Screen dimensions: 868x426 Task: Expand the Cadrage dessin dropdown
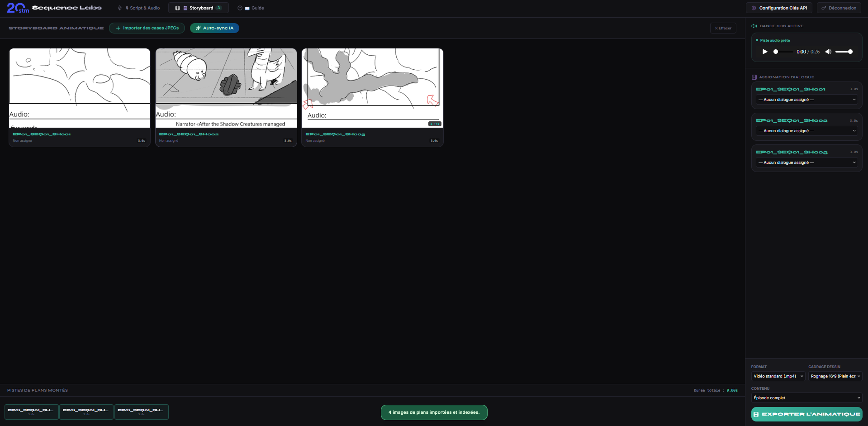coord(835,376)
